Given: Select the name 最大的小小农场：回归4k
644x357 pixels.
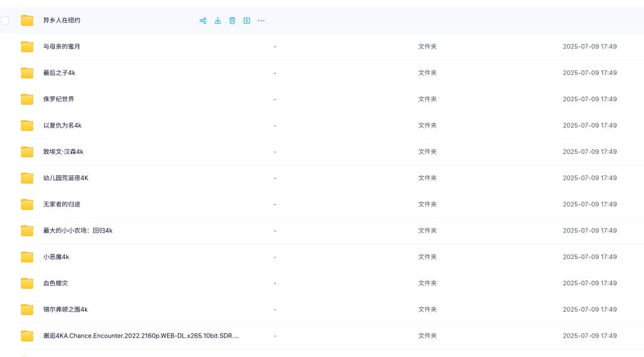Looking at the screenshot, I should tap(77, 230).
